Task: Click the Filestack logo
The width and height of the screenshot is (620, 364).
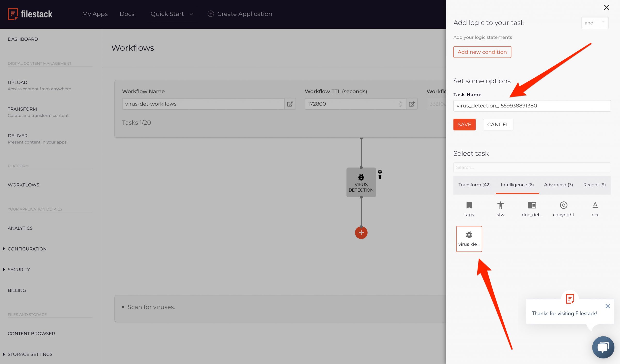Action: [x=30, y=14]
